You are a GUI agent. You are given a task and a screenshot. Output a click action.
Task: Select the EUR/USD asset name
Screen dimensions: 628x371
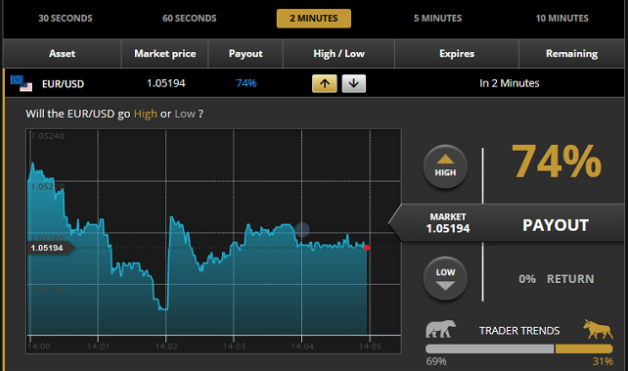[63, 84]
